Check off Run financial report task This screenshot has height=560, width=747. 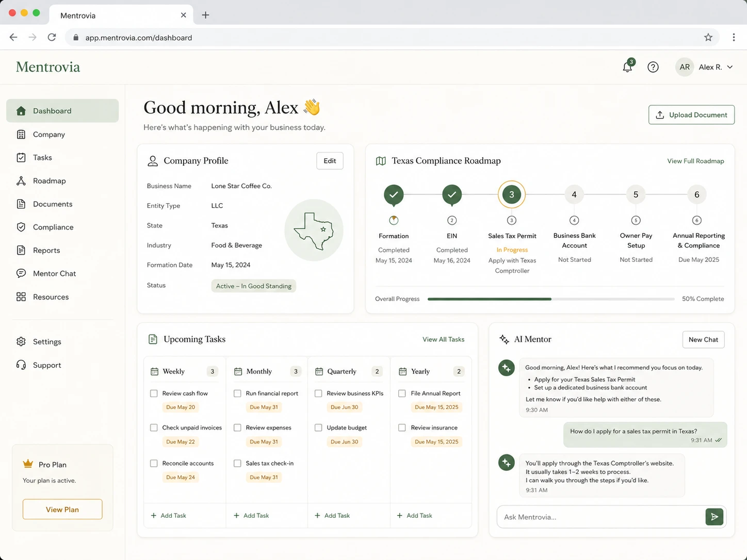pos(237,393)
